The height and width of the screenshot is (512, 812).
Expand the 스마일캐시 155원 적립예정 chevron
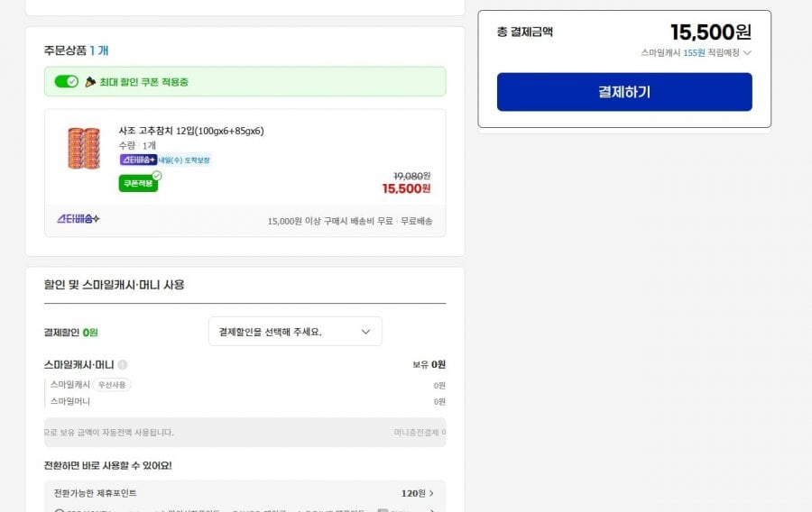[x=747, y=53]
